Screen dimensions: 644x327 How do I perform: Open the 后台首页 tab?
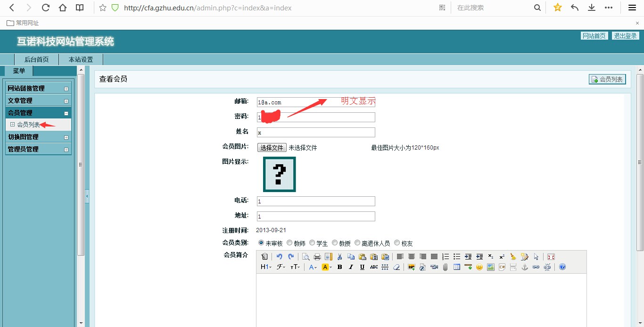[36, 59]
